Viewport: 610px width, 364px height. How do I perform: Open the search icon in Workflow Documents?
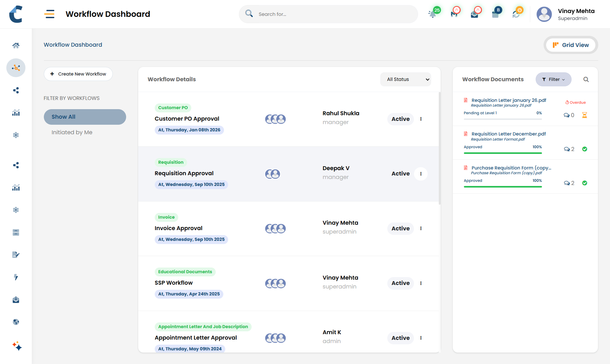[586, 79]
